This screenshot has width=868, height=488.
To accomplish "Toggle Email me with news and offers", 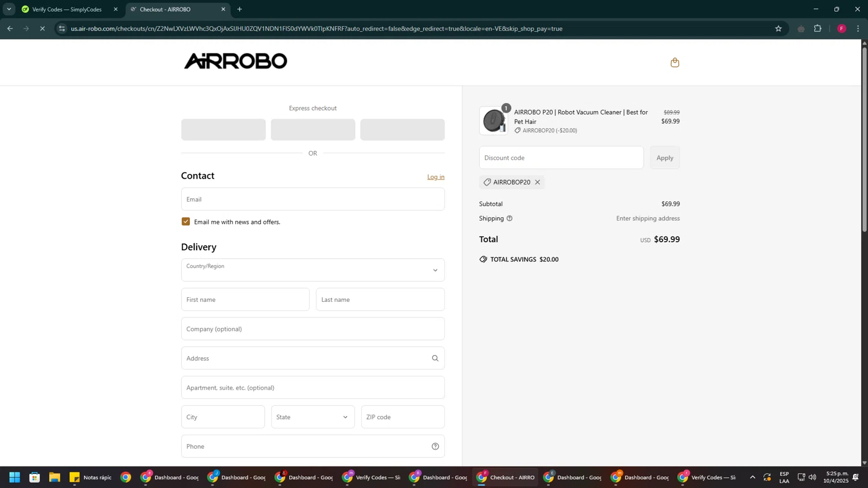I will click(x=186, y=221).
